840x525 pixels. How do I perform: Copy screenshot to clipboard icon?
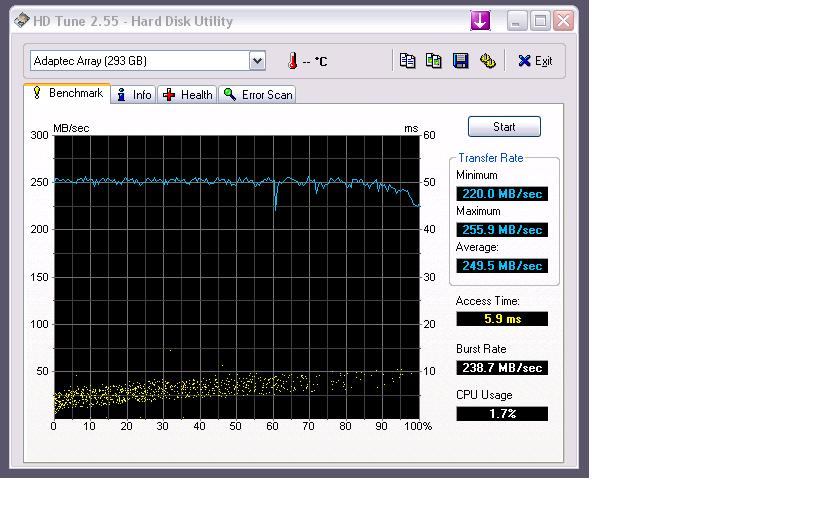click(x=433, y=61)
